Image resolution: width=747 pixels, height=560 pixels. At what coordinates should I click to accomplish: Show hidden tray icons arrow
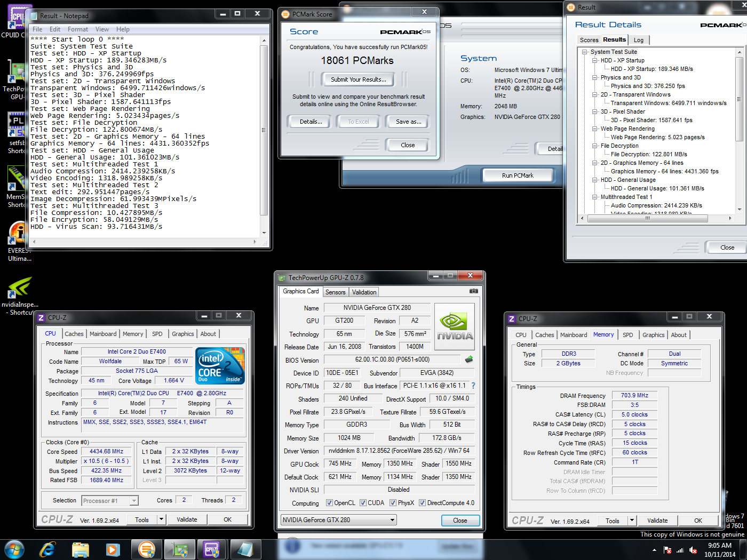(x=654, y=550)
